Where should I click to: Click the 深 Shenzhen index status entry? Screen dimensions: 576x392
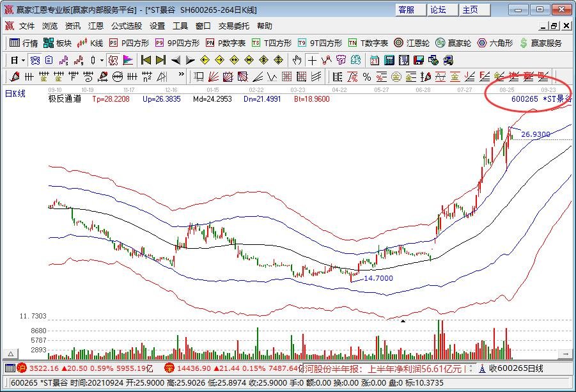click(233, 368)
